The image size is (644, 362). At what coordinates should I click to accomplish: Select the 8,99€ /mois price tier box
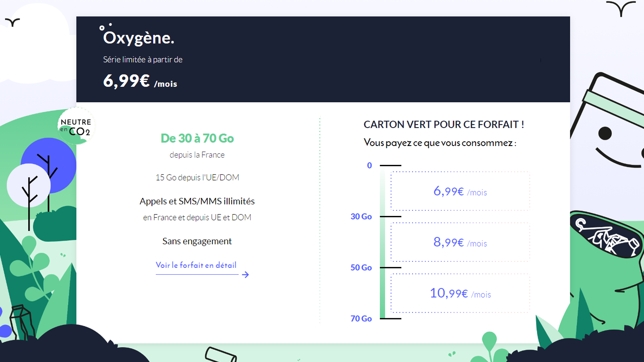pos(460,243)
